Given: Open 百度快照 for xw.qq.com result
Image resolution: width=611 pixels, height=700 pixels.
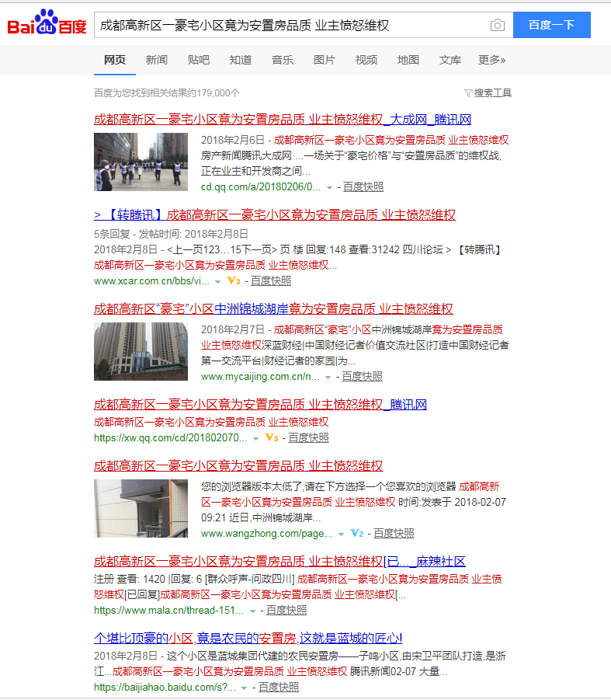Looking at the screenshot, I should point(309,437).
